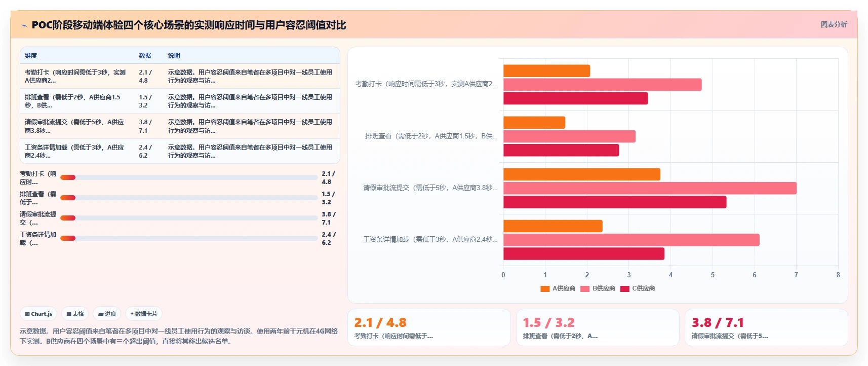Click the orange A供应商 bar for 排班查看
Image resolution: width=868 pixels, height=366 pixels.
[x=534, y=123]
